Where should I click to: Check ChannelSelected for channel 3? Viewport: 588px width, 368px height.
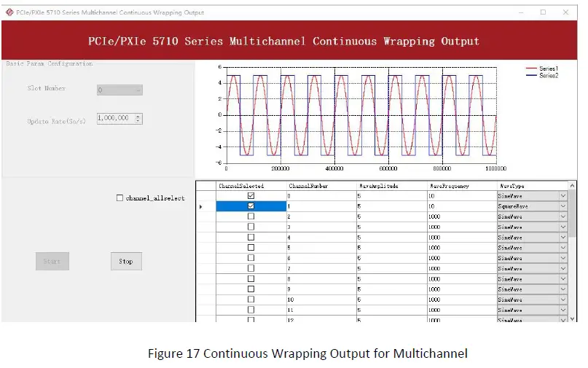click(251, 227)
